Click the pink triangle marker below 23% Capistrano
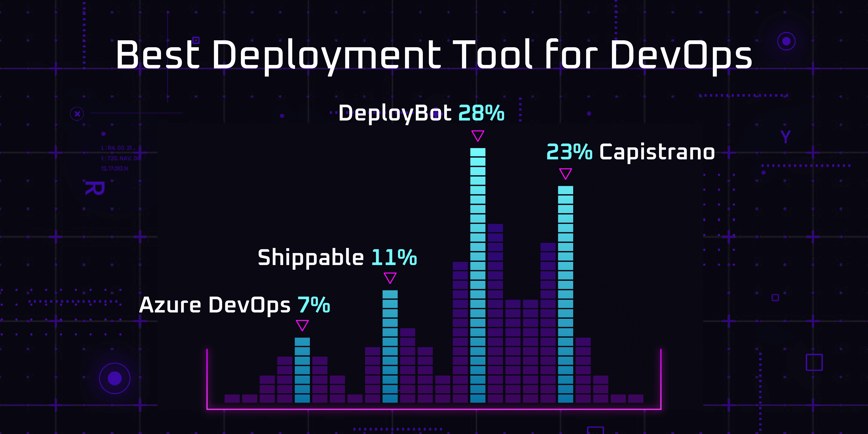 tap(565, 174)
